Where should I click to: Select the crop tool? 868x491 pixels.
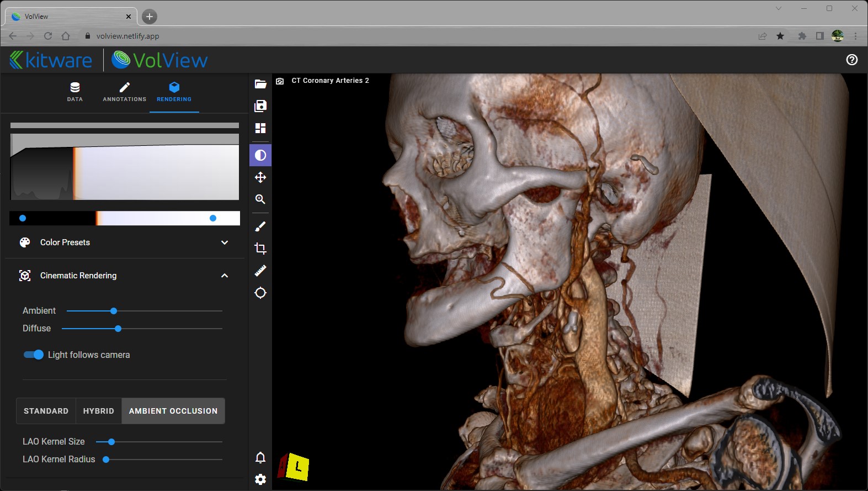(260, 249)
